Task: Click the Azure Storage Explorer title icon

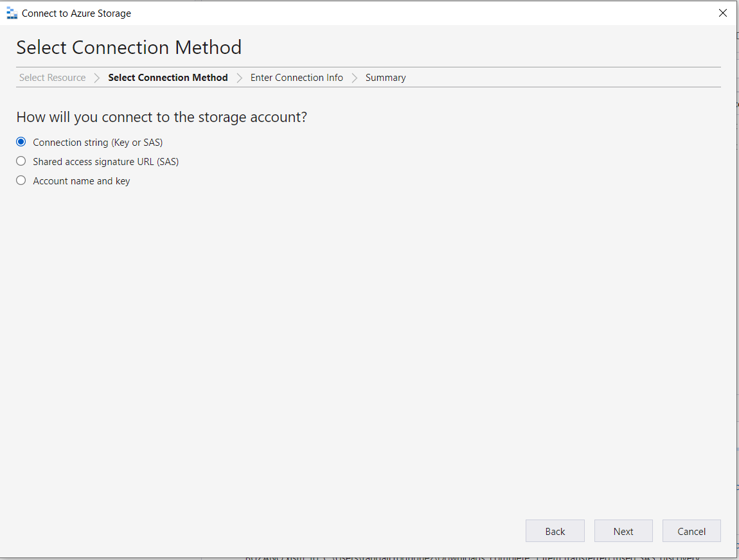Action: (12, 13)
